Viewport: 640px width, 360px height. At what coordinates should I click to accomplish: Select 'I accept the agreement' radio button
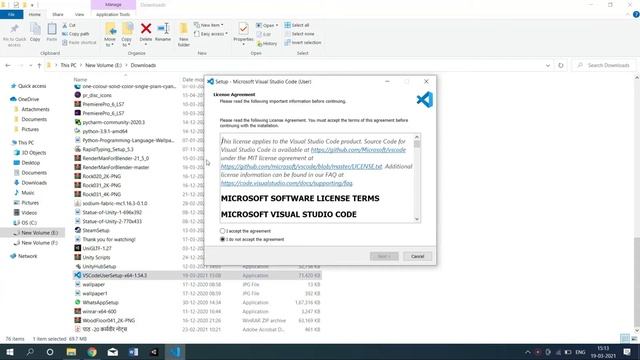coord(222,231)
